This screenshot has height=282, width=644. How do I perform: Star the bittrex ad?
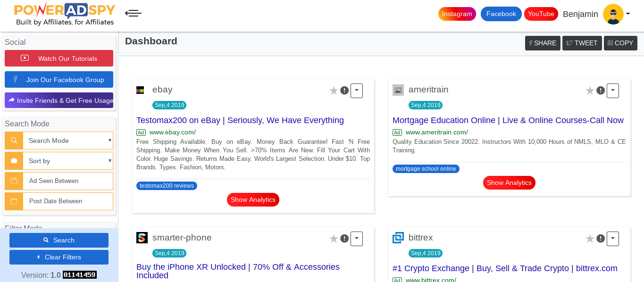coord(590,239)
